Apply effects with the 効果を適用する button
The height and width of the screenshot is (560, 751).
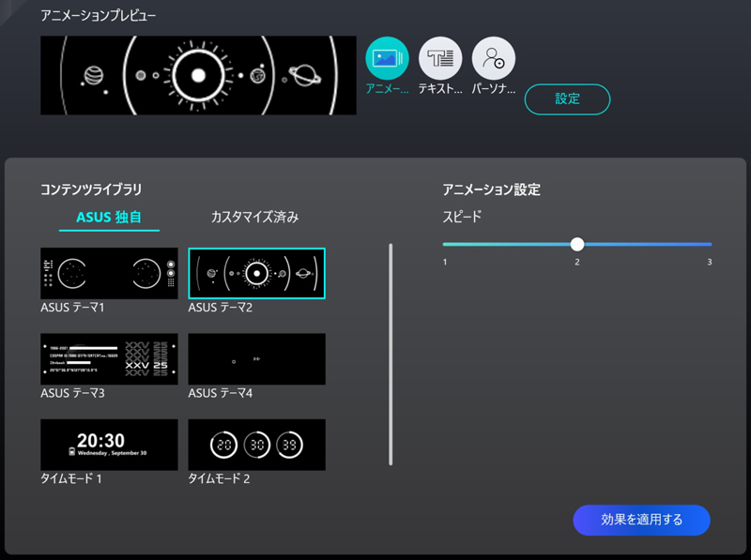pyautogui.click(x=641, y=520)
